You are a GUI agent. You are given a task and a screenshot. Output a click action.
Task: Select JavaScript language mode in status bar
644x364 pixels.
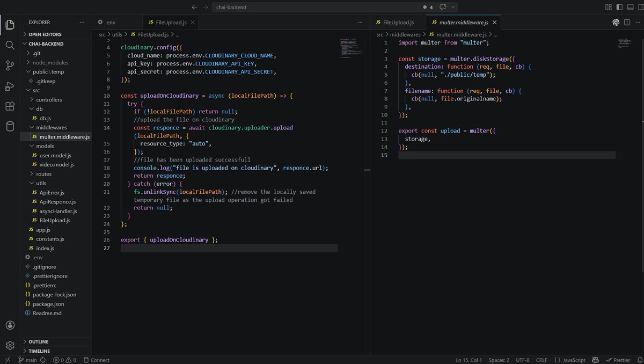(570, 360)
